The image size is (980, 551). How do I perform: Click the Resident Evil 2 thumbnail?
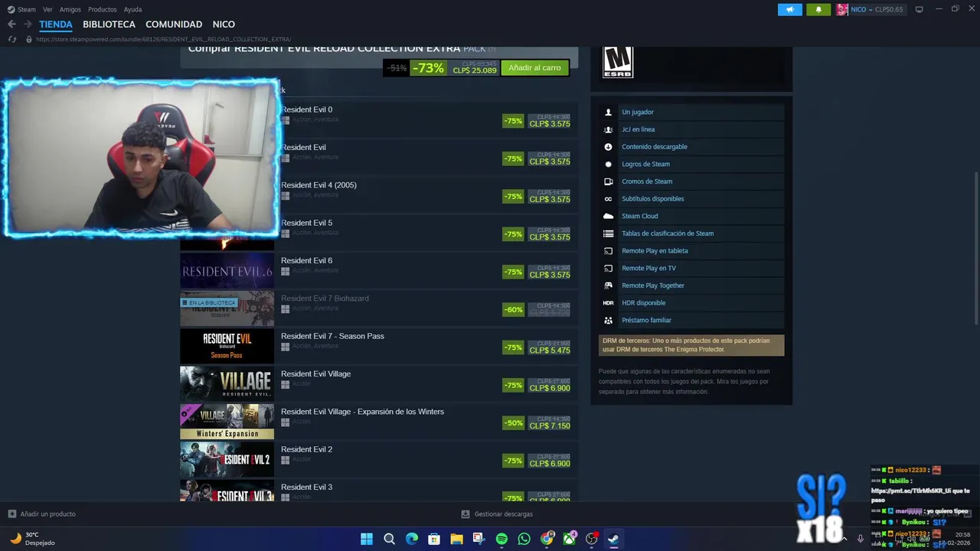point(227,460)
